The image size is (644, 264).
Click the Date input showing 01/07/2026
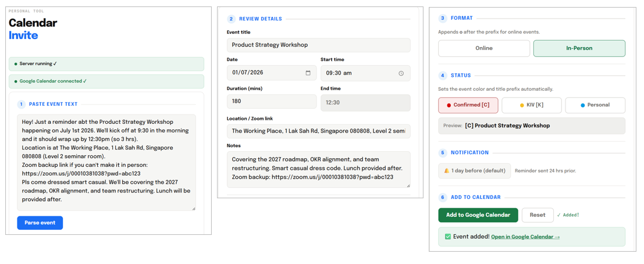point(272,73)
